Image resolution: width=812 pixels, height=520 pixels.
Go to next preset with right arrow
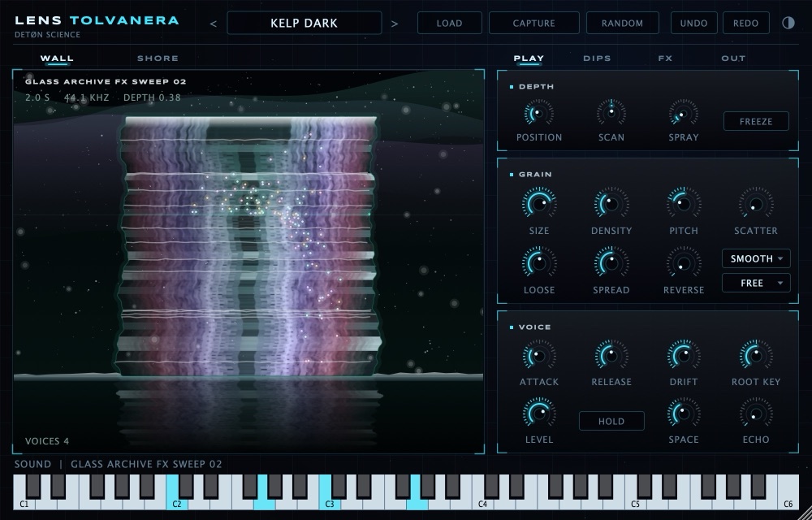coord(395,24)
